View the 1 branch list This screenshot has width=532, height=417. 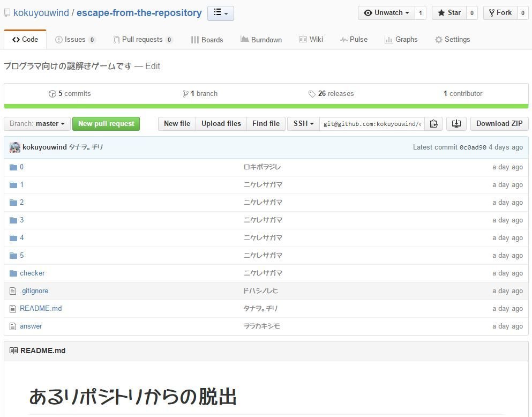[x=200, y=94]
